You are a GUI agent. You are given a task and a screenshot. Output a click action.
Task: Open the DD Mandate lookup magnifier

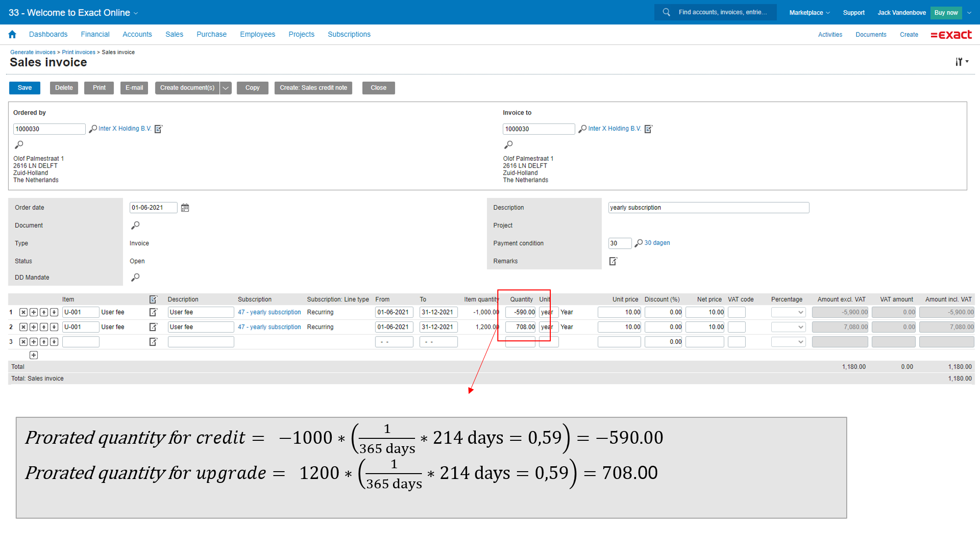(x=135, y=277)
